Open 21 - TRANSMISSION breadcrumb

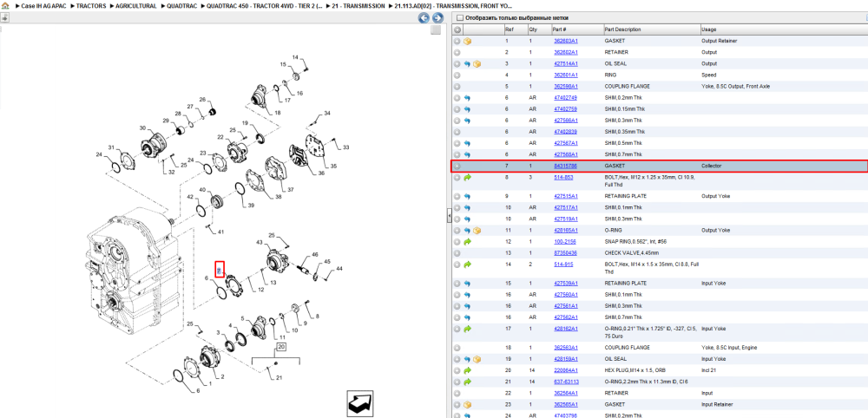[358, 5]
